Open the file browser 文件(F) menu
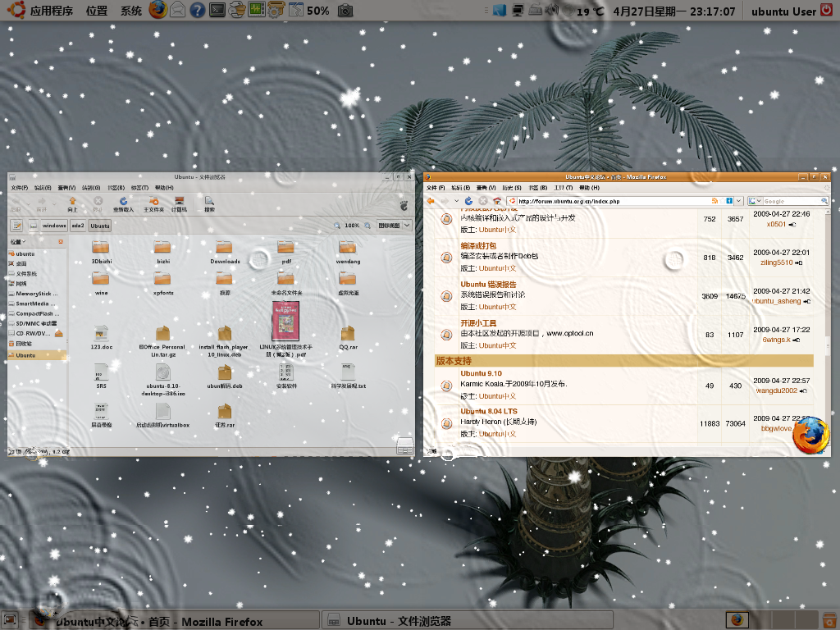 (x=20, y=188)
